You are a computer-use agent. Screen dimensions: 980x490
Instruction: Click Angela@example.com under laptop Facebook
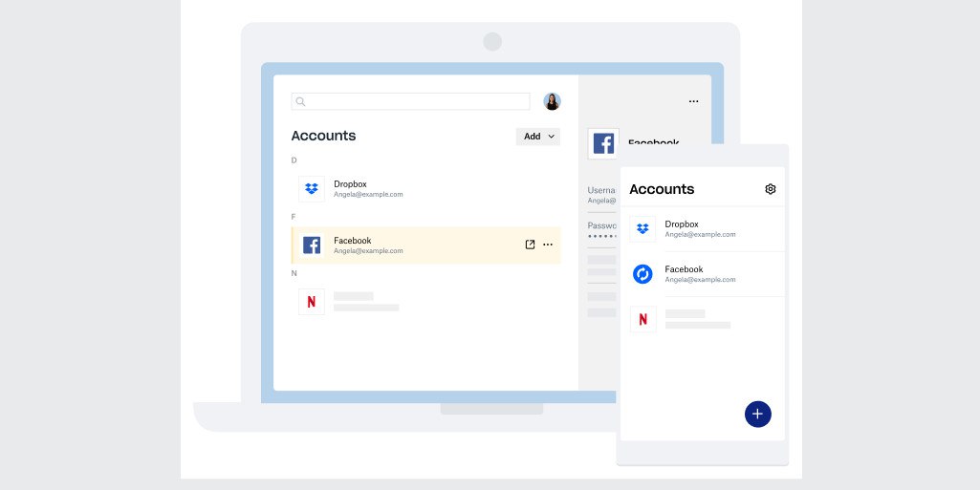click(x=368, y=251)
